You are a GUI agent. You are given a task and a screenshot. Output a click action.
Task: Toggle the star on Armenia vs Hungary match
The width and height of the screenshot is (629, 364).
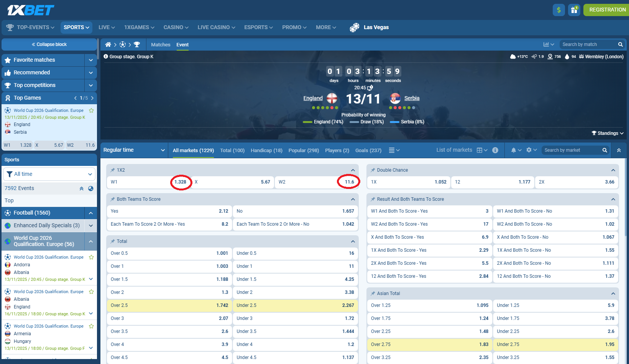pyautogui.click(x=91, y=326)
